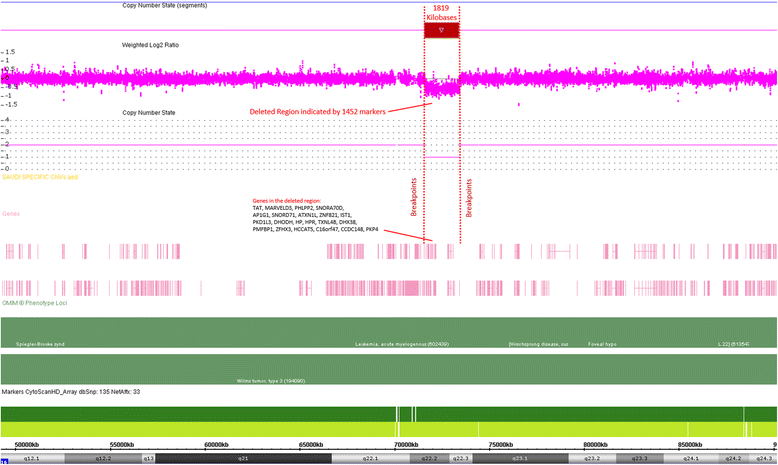Click the q23.1 cytoband region
Screen dimensions: 778x465
pos(519,458)
